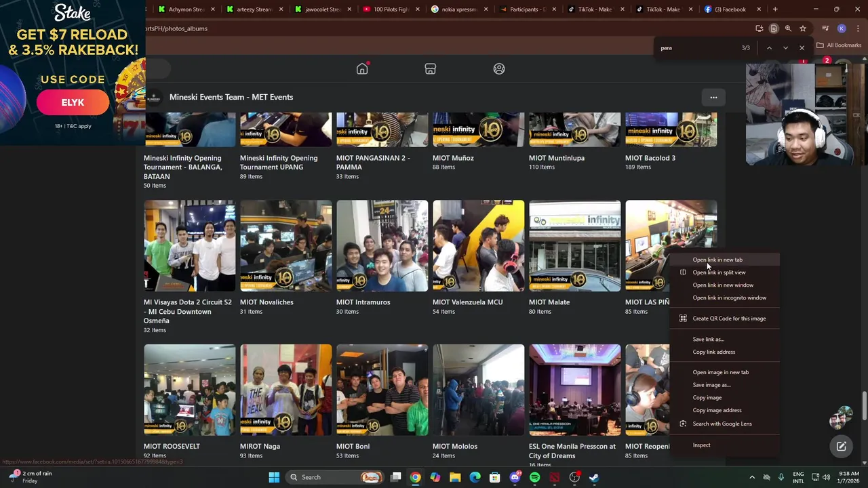The width and height of the screenshot is (868, 488).
Task: Choose 'Copy image address' from the context menu
Action: 717,410
